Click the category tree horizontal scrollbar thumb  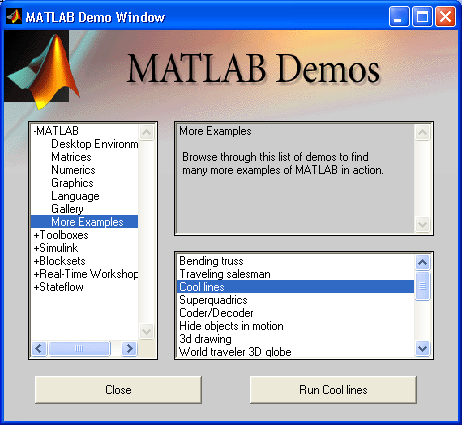point(79,349)
